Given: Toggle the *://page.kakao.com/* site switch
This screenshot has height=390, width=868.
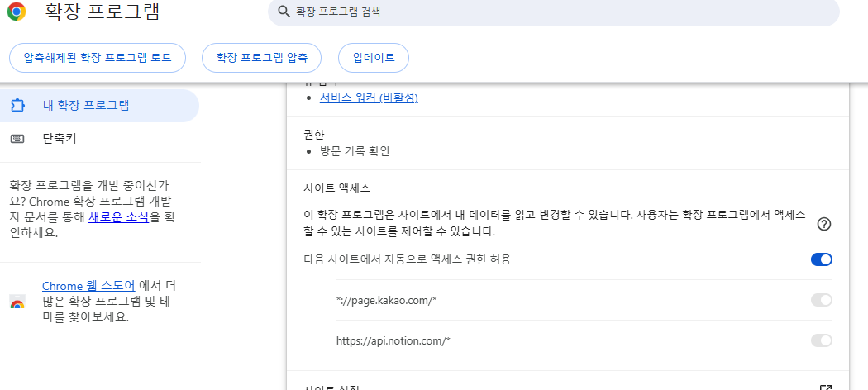Looking at the screenshot, I should [x=822, y=301].
